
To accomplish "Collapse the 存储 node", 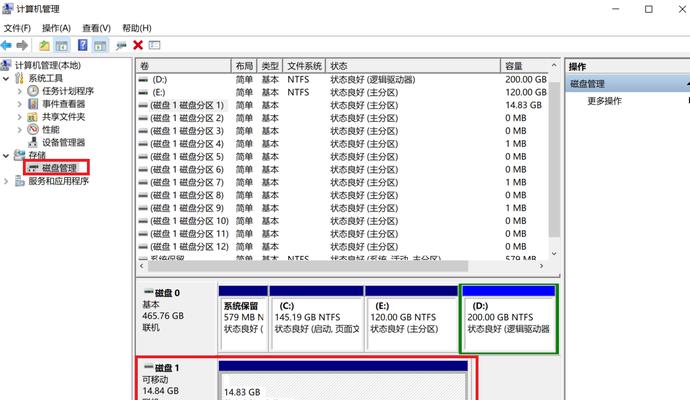I will click(x=6, y=155).
